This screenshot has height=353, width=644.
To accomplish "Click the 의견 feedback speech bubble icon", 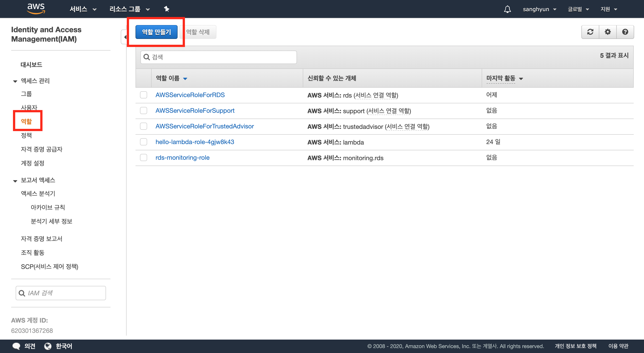I will pyautogui.click(x=16, y=346).
